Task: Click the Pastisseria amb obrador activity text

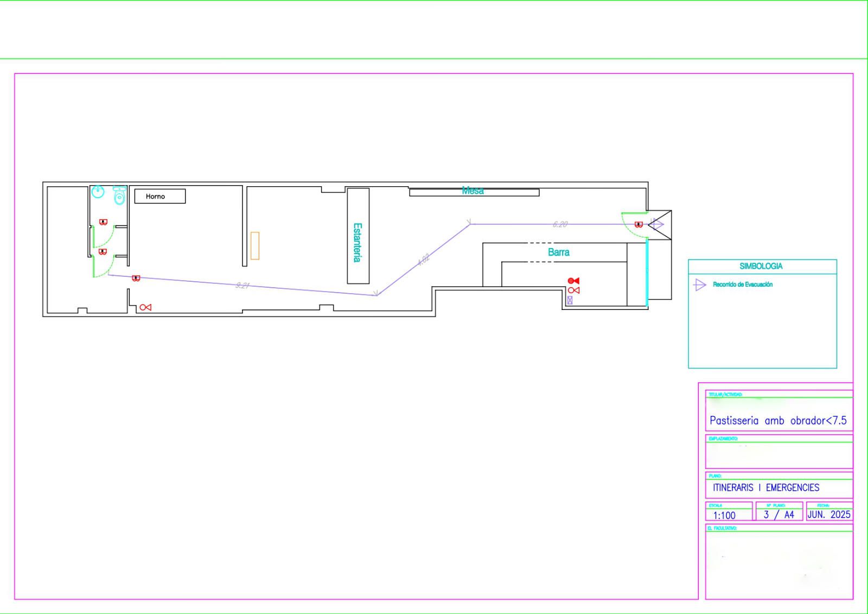Action: pyautogui.click(x=778, y=421)
